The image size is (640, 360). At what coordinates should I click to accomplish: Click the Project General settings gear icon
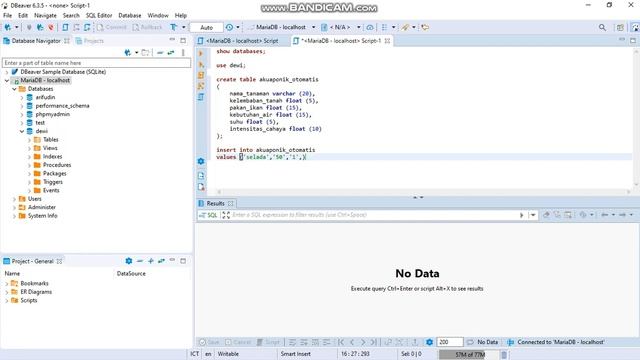click(129, 261)
